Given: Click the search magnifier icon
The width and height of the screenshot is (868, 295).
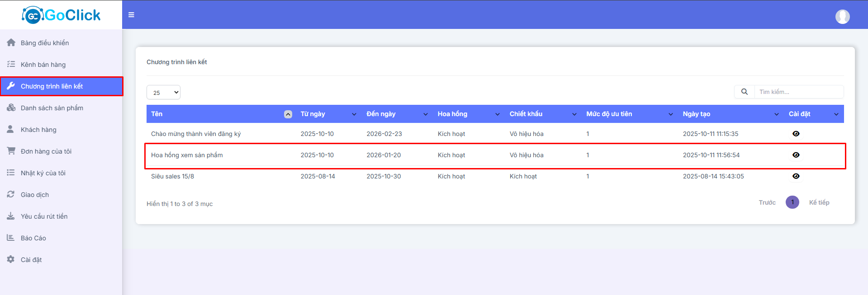Looking at the screenshot, I should click(x=744, y=92).
